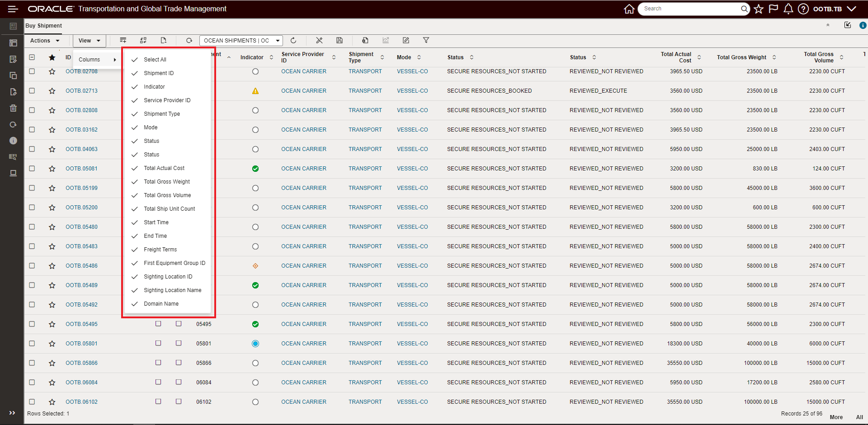Open shipment link OOTB.05801

pos(81,344)
